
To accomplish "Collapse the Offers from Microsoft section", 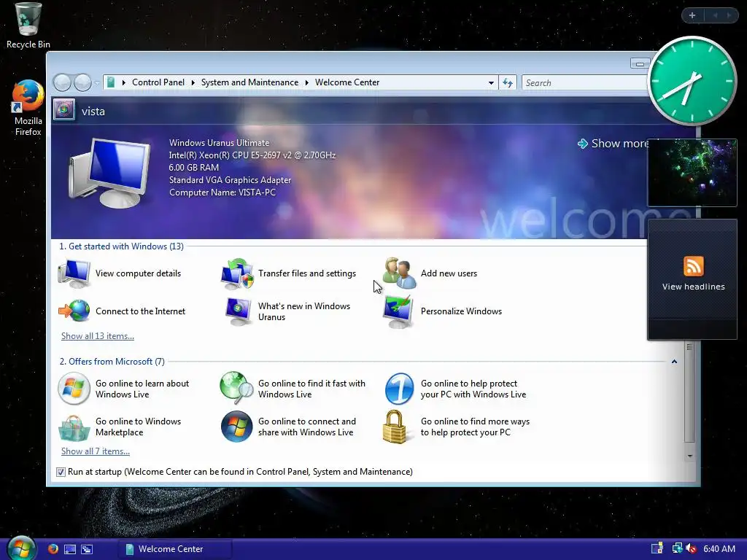I will pyautogui.click(x=674, y=362).
